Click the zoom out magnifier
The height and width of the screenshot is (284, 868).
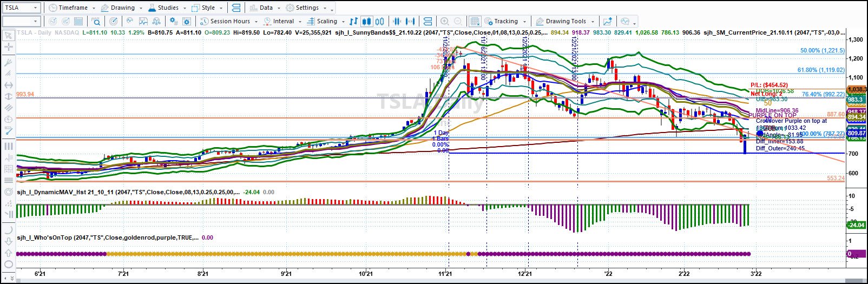pos(458,21)
